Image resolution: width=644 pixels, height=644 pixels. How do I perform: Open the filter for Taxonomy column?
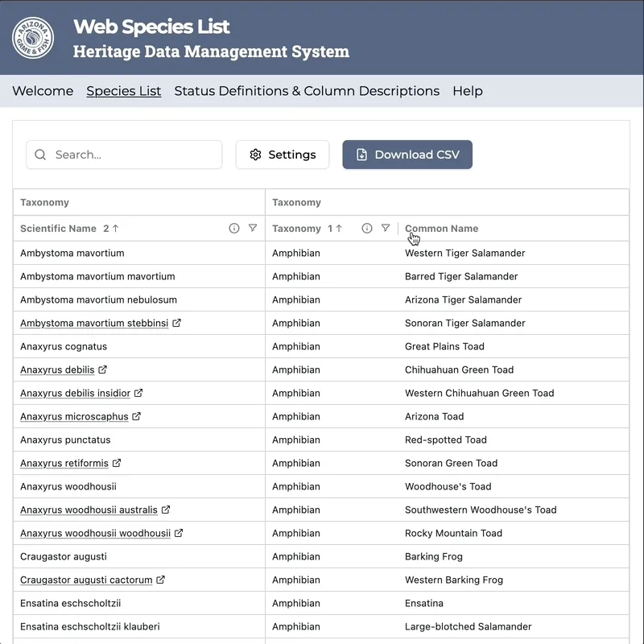(387, 228)
